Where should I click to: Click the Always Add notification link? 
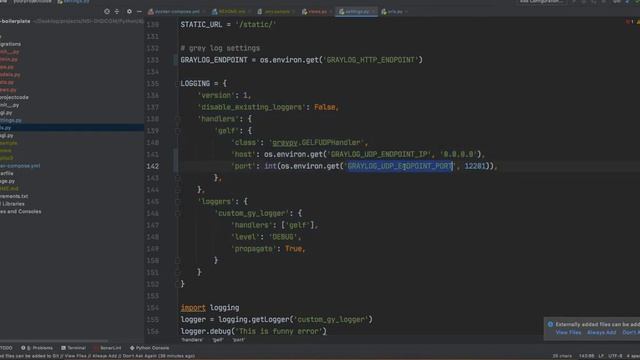click(x=601, y=333)
